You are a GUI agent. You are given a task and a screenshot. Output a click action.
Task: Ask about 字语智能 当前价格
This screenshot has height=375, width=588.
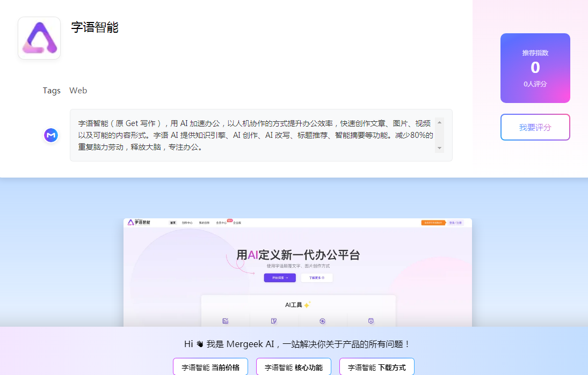point(210,367)
